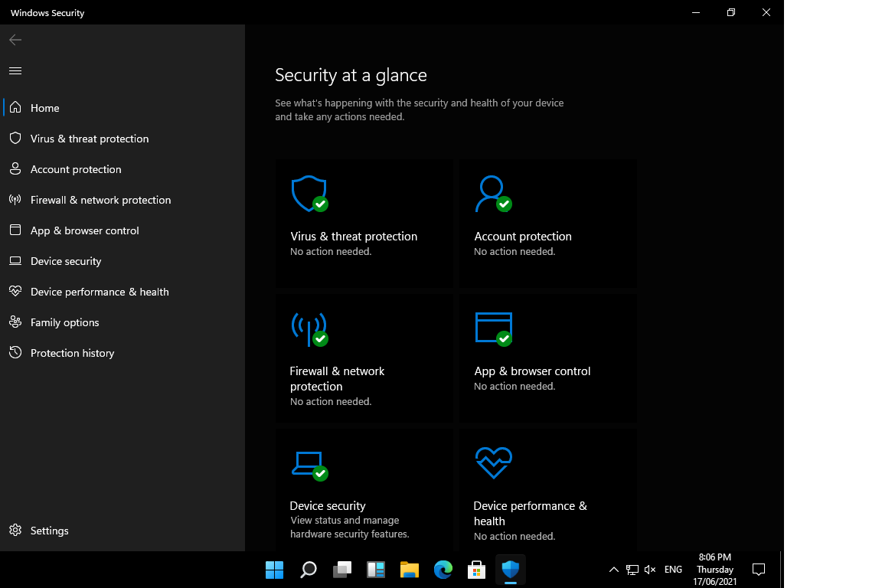Click the person icon beside Account protection in sidebar
The width and height of the screenshot is (882, 588).
tap(15, 168)
